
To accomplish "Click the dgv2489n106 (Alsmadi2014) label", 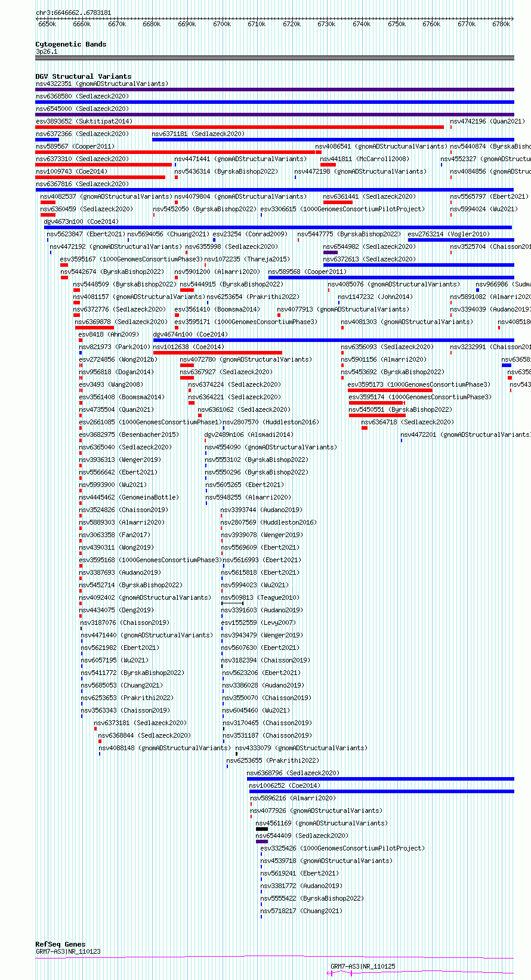I will click(x=249, y=434).
